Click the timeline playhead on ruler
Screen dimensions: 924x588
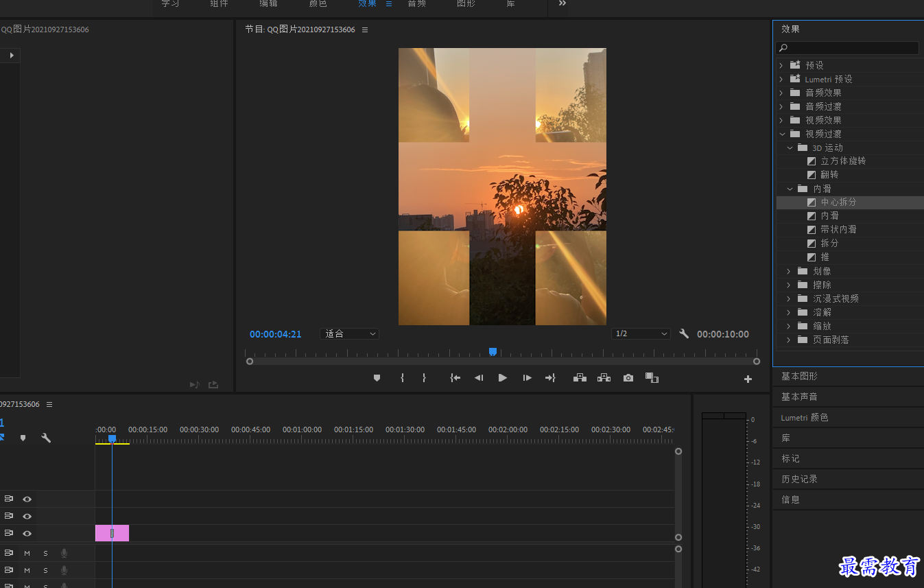click(x=112, y=439)
